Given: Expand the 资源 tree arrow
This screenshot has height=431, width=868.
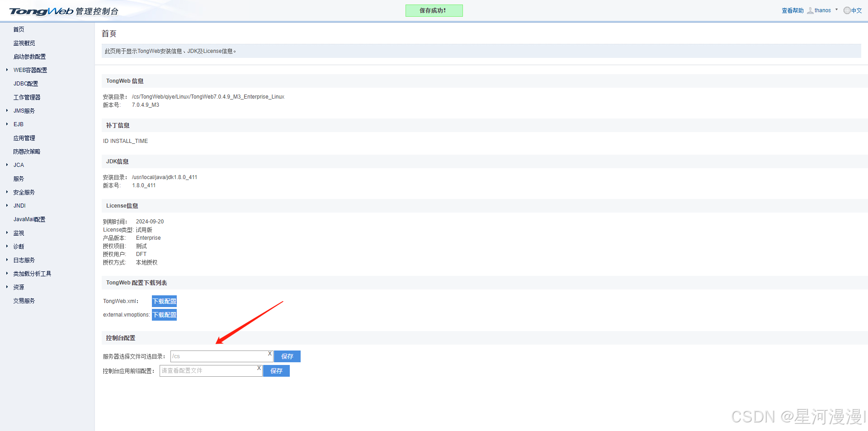Looking at the screenshot, I should (x=7, y=287).
